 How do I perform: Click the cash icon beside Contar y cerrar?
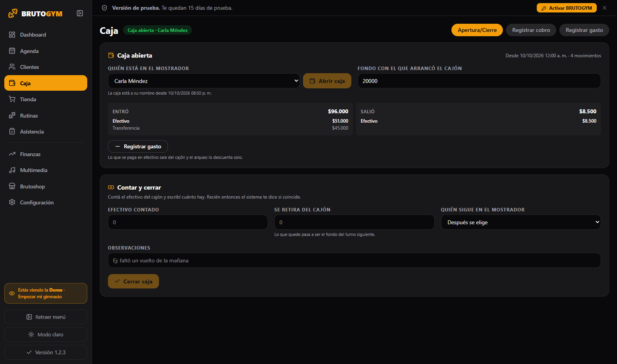pos(111,187)
